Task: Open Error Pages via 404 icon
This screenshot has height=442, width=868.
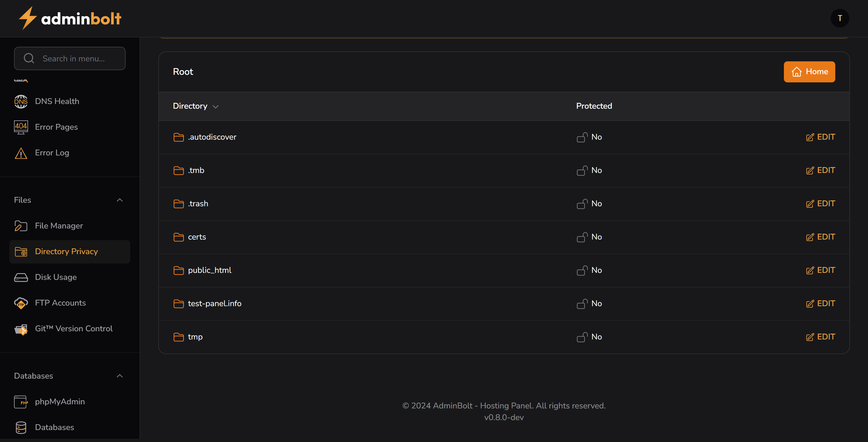Action: click(21, 127)
